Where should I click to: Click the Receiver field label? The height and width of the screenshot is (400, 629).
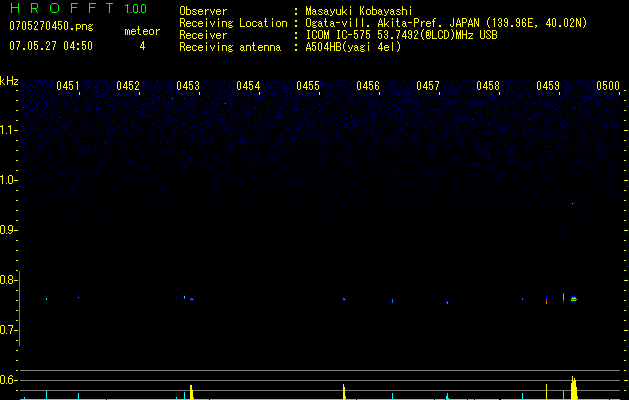203,35
